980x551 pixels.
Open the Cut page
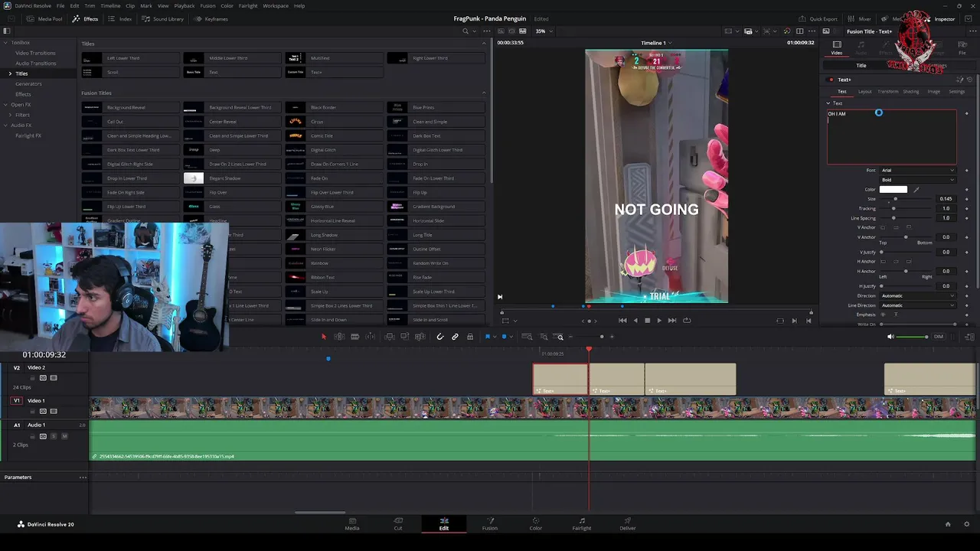[398, 524]
